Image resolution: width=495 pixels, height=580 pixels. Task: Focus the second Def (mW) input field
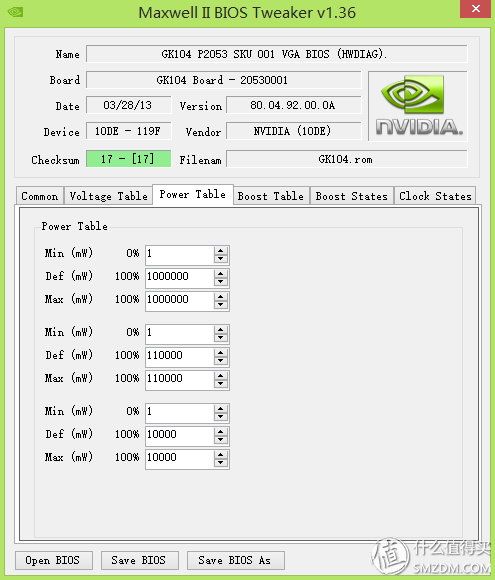tap(179, 356)
